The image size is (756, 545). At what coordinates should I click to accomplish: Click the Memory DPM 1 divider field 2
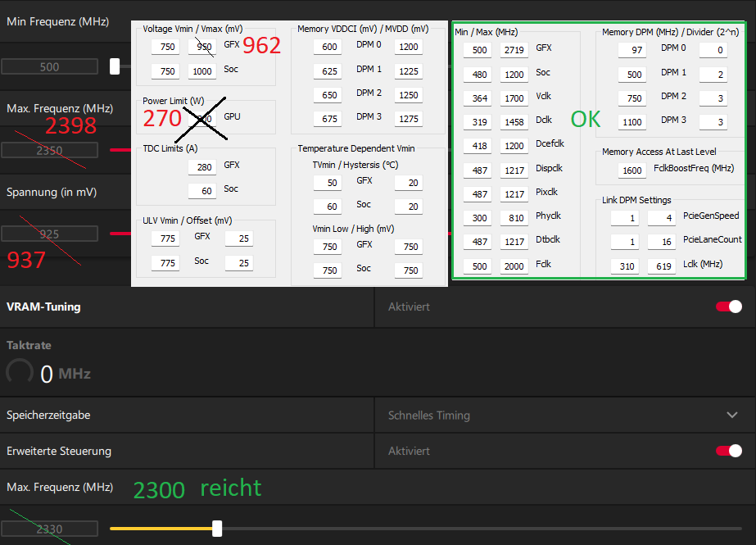[713, 75]
